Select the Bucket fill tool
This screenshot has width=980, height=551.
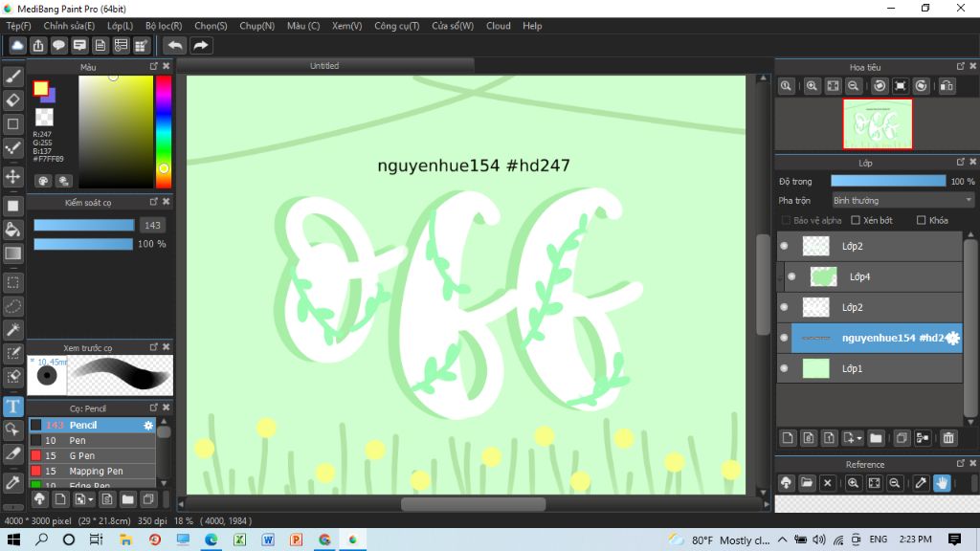click(13, 230)
